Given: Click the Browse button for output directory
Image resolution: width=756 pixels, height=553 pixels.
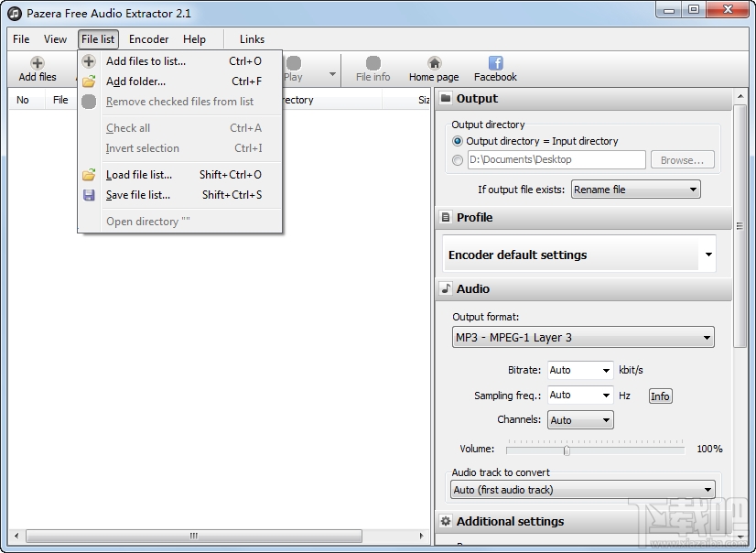Looking at the screenshot, I should coord(683,159).
